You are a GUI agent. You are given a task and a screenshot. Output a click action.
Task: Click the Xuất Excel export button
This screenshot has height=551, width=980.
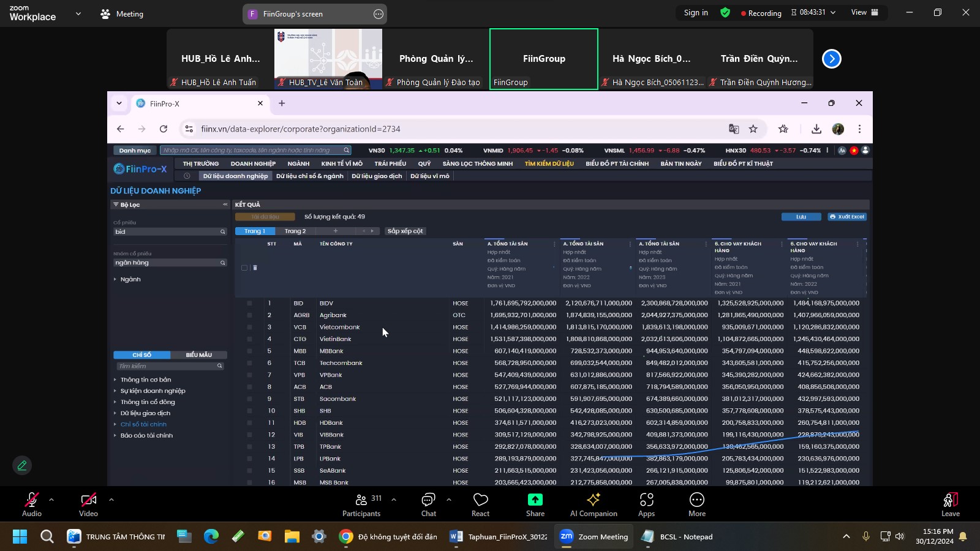tap(847, 217)
